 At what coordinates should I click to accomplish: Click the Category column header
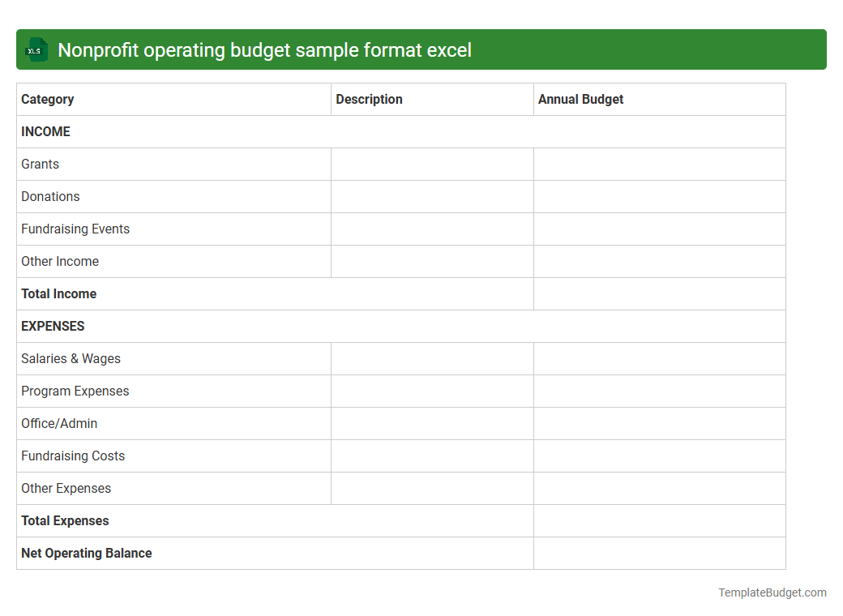click(47, 99)
